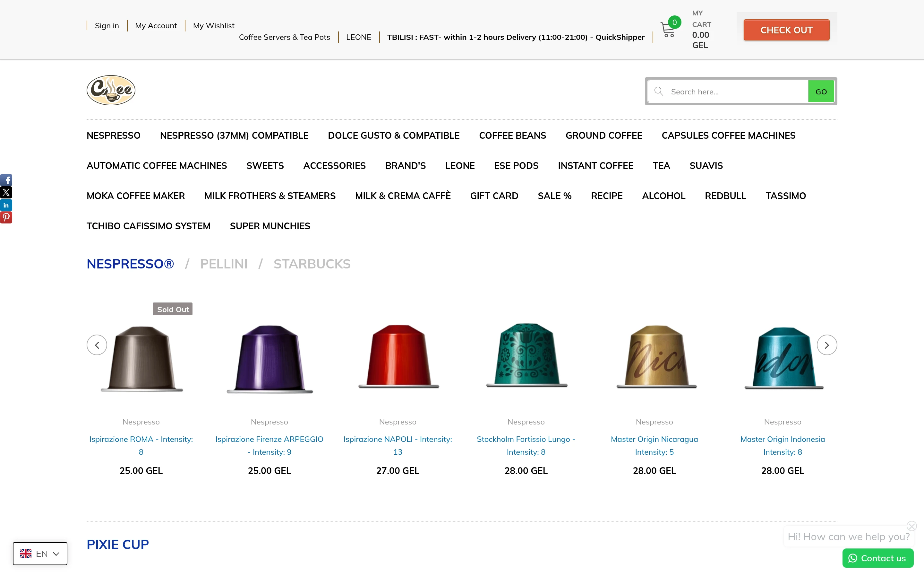Image resolution: width=924 pixels, height=578 pixels.
Task: Open AUTOMATIC COFFEE MACHINES menu
Action: pyautogui.click(x=157, y=165)
